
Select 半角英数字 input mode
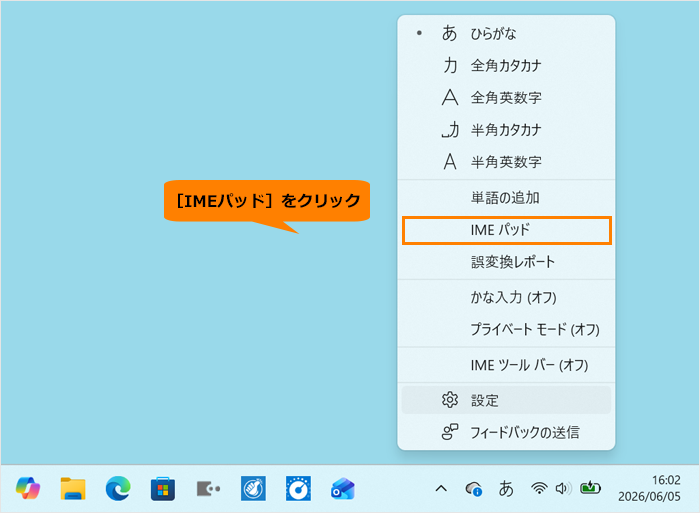[x=506, y=162]
